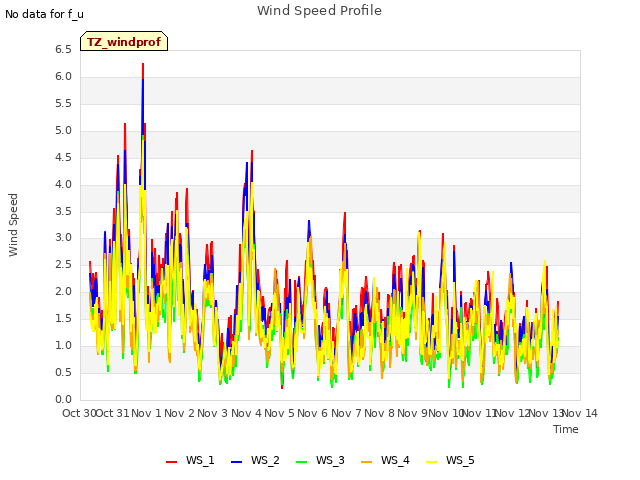Screen dimensions: 640x480
Task: Click the Nov 2 x-axis date label
Action: point(180,413)
